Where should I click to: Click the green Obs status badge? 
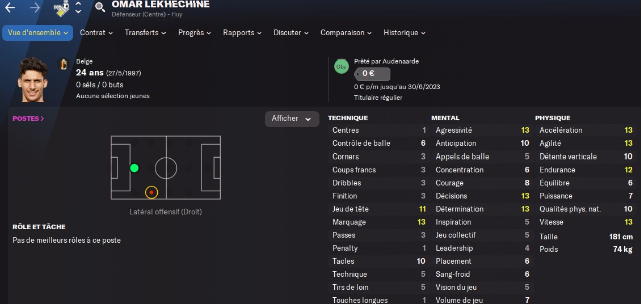click(341, 66)
